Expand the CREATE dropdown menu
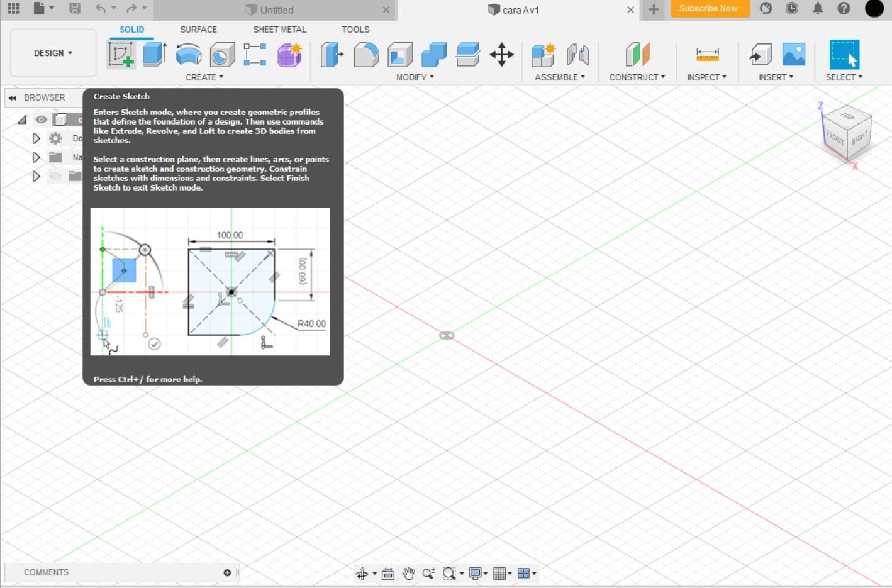Screen dimensions: 892x588 tap(204, 77)
